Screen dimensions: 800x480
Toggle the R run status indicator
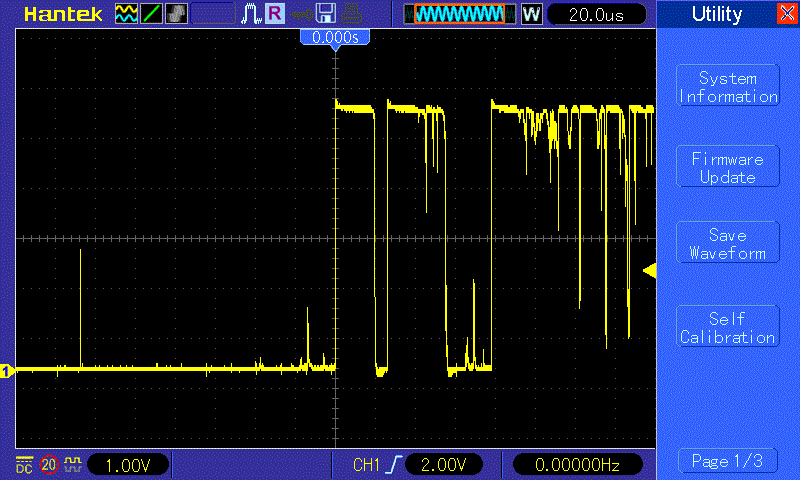coord(274,13)
